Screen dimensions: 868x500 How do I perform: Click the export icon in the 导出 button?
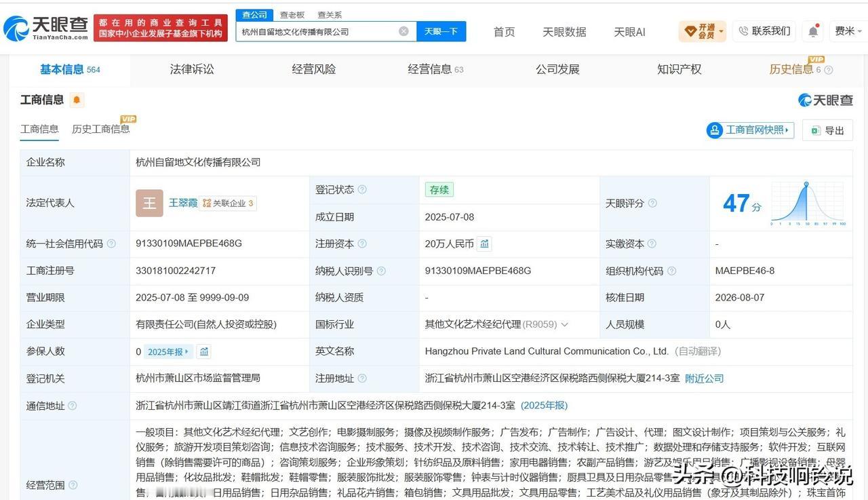pyautogui.click(x=815, y=130)
